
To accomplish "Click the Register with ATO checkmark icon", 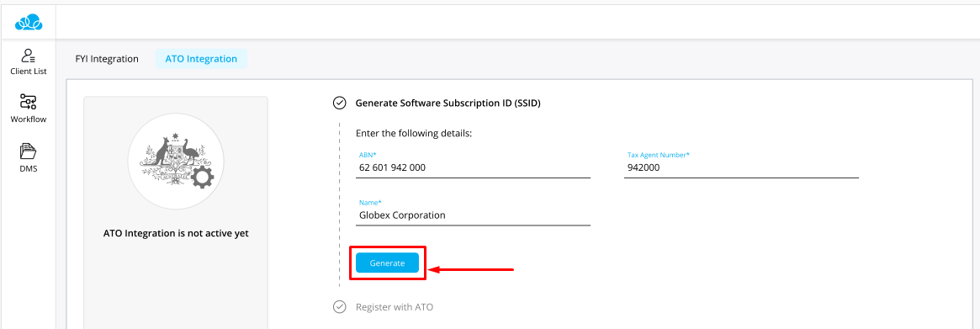I will click(339, 307).
